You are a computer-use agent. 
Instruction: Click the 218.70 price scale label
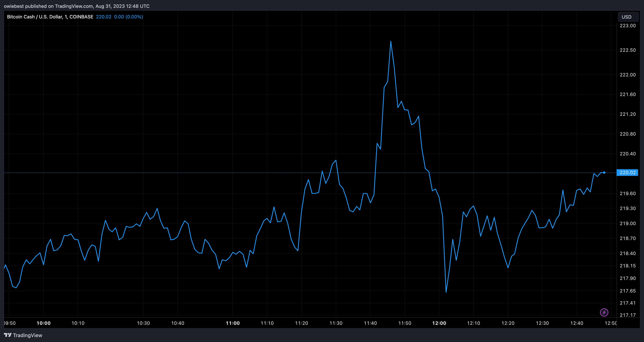[x=628, y=238]
